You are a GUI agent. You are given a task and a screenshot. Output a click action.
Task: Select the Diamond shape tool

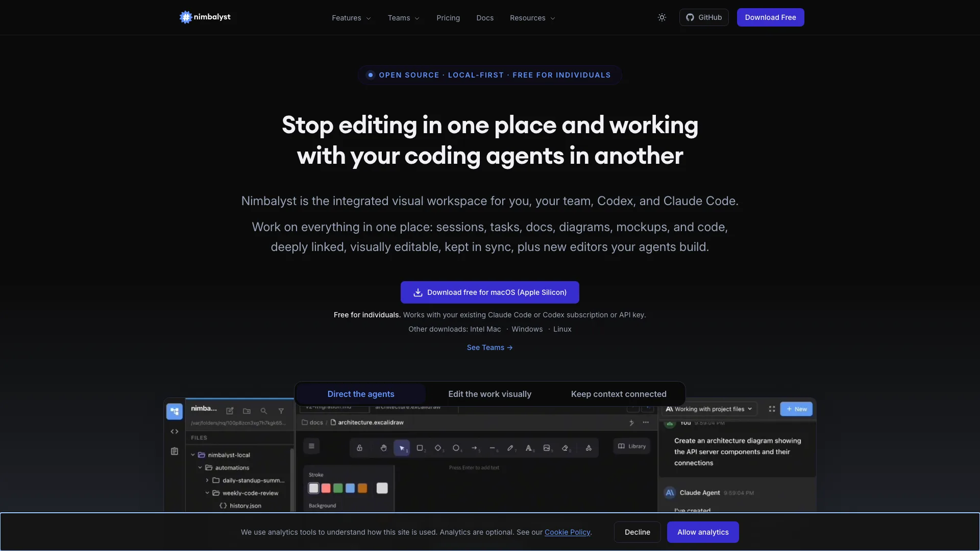[438, 448]
